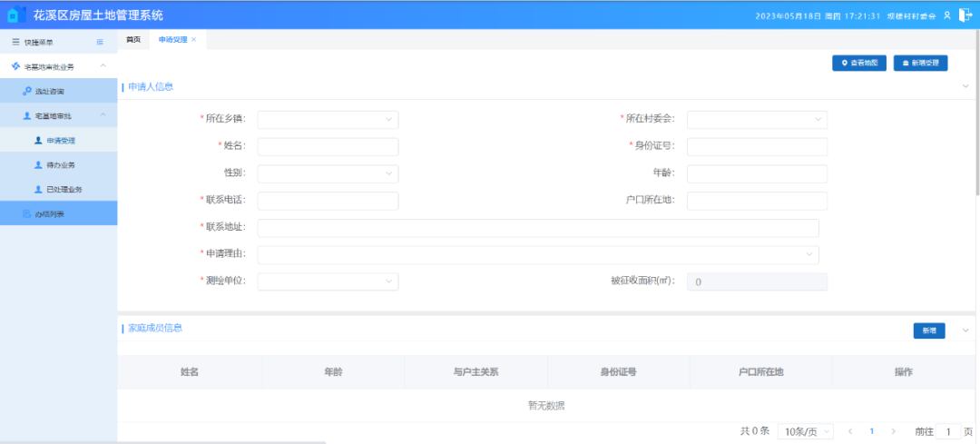The image size is (980, 444).
Task: Open the 所在村委会 dropdown
Action: (757, 119)
